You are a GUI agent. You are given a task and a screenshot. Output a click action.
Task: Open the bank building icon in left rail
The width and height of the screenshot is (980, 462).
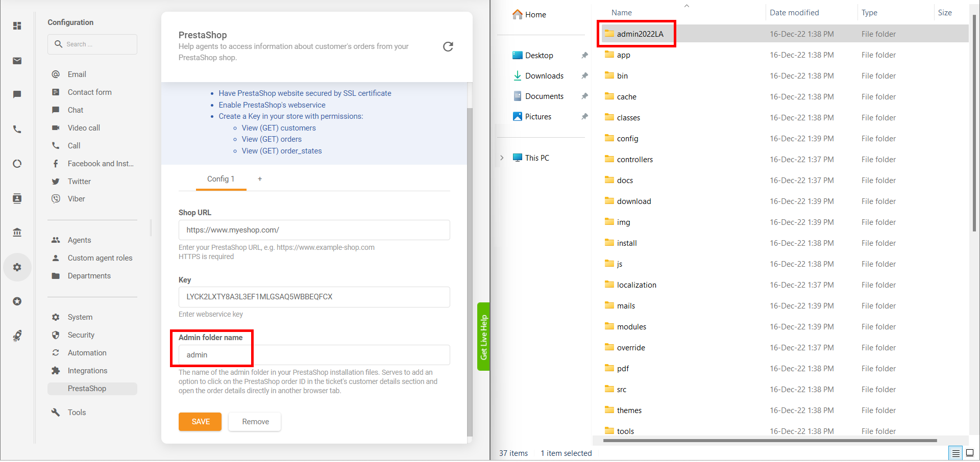click(x=17, y=233)
